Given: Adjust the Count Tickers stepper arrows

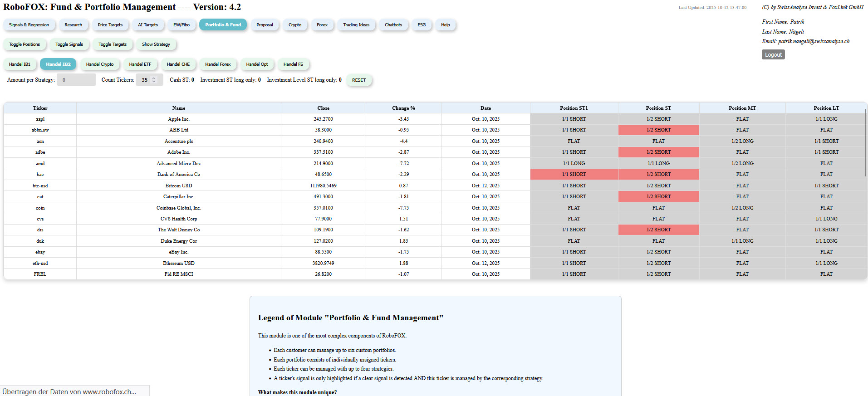Looking at the screenshot, I should [154, 80].
